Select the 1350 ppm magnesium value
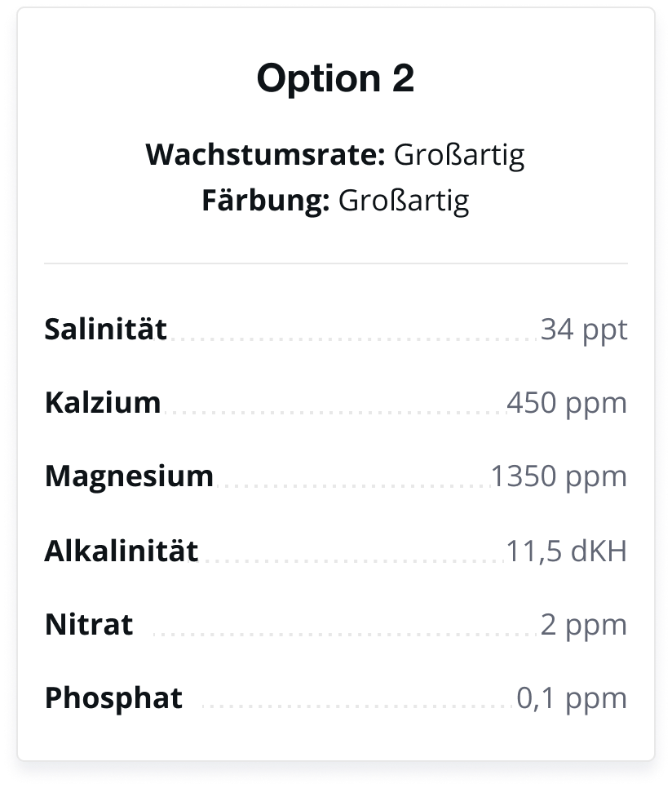Screen dimensions: 672x788 coord(559,477)
